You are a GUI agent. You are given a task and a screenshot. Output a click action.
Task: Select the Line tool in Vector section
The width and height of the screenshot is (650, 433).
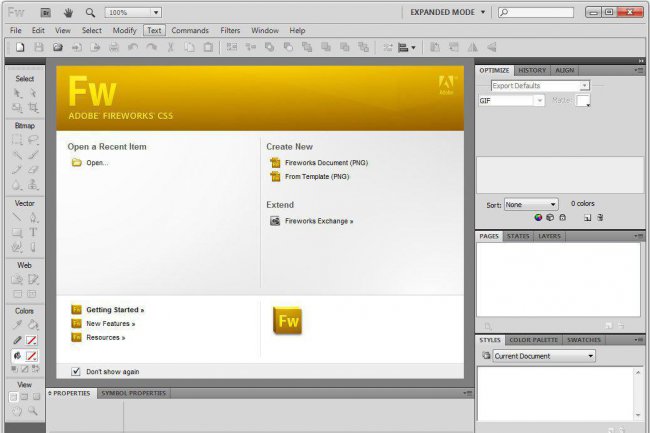pos(17,217)
